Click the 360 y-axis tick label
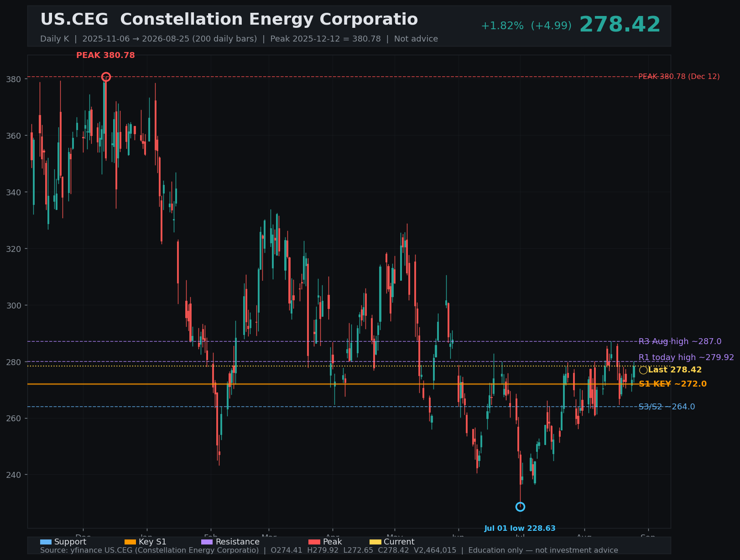The image size is (740, 560). click(x=14, y=136)
